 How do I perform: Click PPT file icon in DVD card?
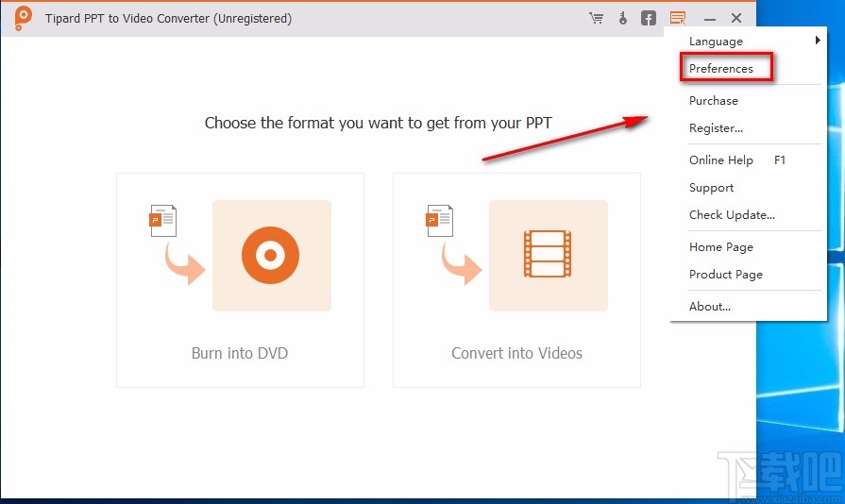pyautogui.click(x=162, y=221)
